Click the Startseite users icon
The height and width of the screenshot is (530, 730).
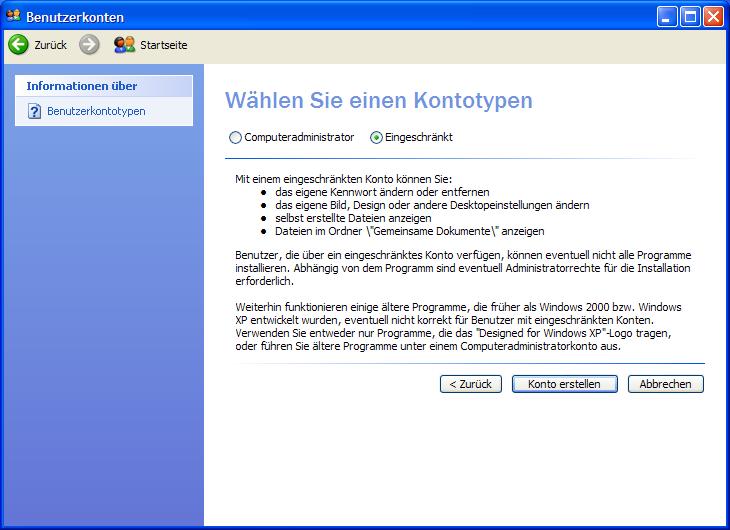[124, 45]
